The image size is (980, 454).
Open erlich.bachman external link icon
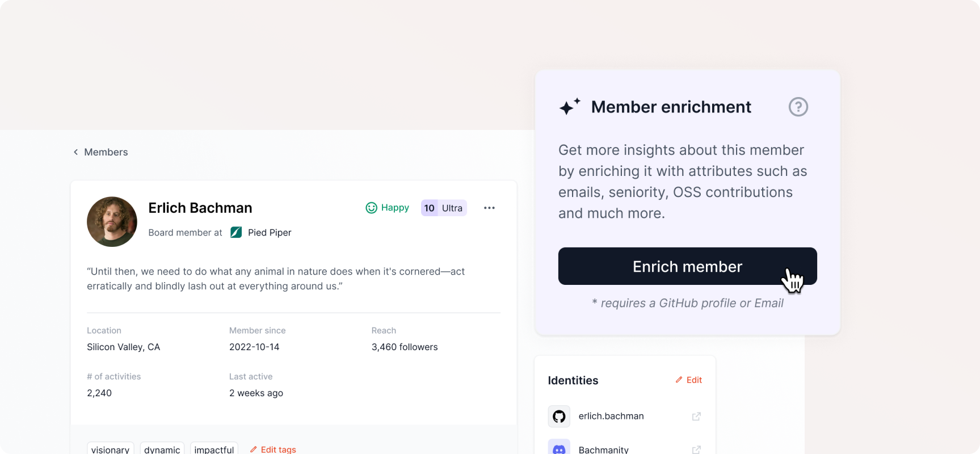coord(696,417)
